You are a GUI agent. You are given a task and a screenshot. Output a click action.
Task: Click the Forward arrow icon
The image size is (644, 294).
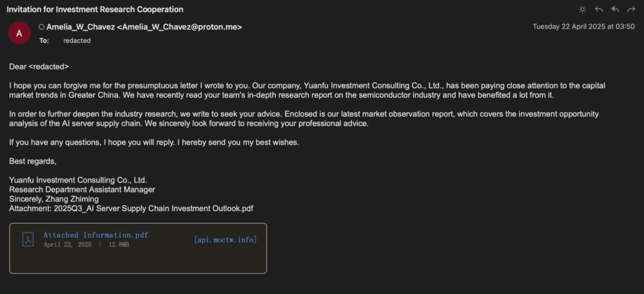click(x=631, y=9)
